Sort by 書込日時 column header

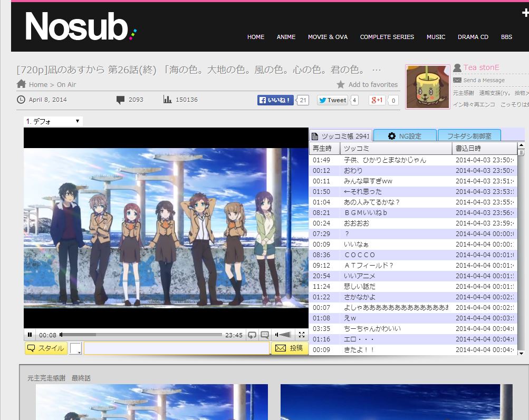485,148
